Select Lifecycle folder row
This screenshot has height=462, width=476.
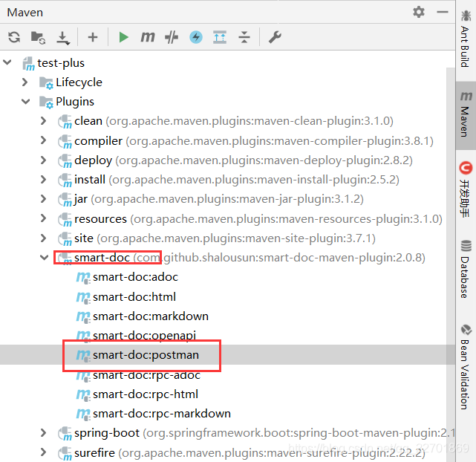[79, 82]
